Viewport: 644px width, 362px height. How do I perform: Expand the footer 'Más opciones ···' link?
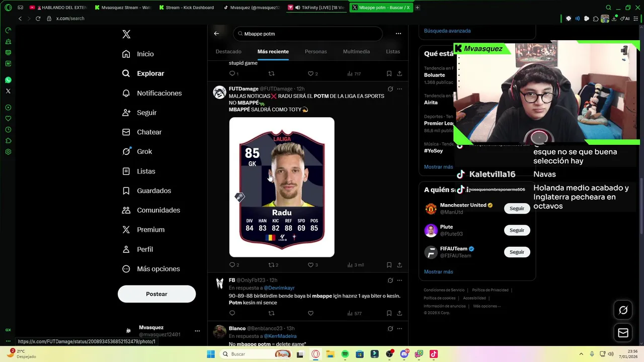pyautogui.click(x=487, y=306)
